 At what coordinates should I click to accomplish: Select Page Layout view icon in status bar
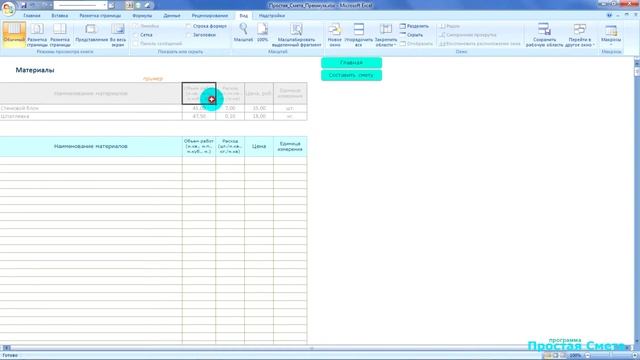point(555,356)
